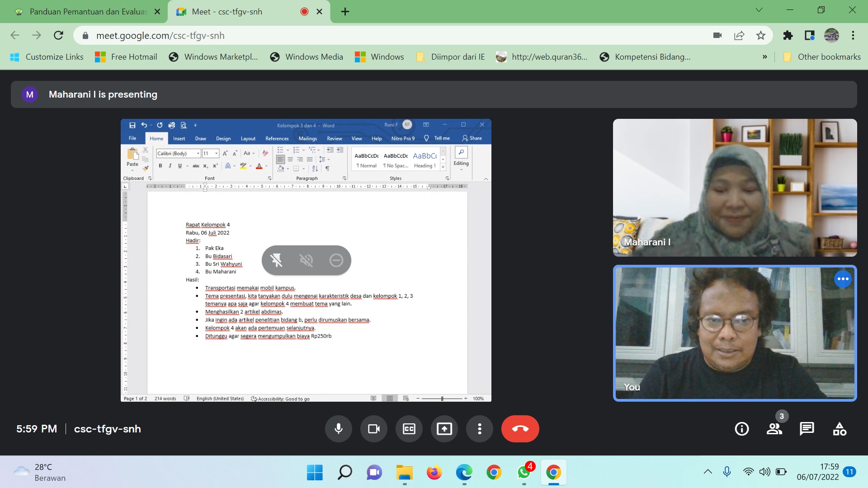Turn on captions with CC button
The width and height of the screenshot is (868, 488).
click(x=409, y=428)
